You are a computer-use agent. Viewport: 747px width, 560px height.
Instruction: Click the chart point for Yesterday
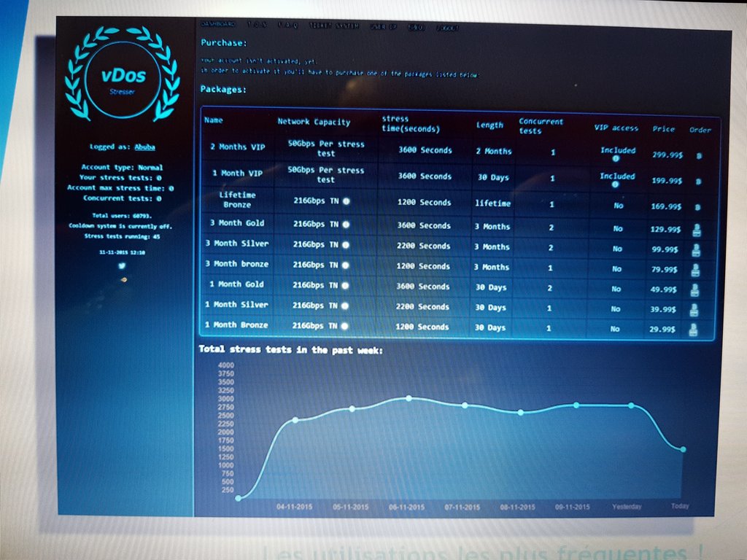click(631, 405)
